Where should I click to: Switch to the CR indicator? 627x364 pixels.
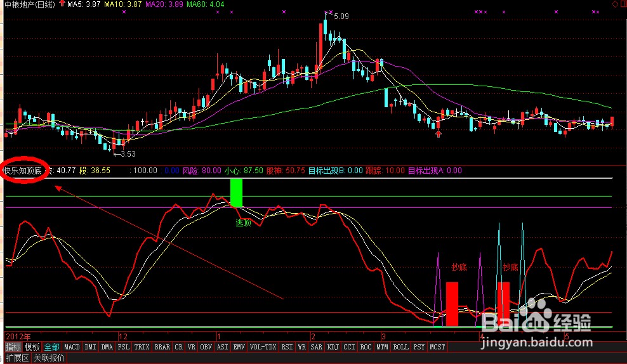click(x=178, y=347)
